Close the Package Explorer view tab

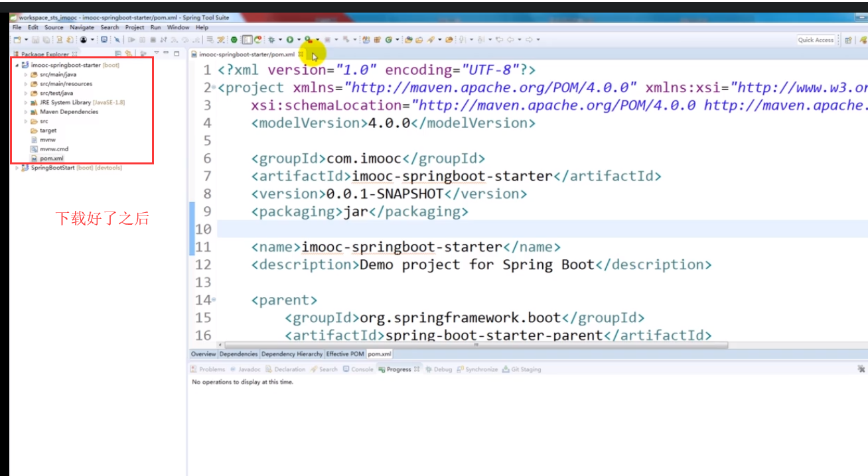pos(74,54)
